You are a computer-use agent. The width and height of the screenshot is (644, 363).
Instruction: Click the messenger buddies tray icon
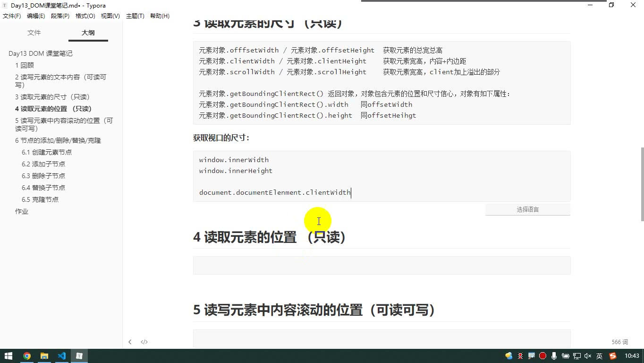coord(508,356)
